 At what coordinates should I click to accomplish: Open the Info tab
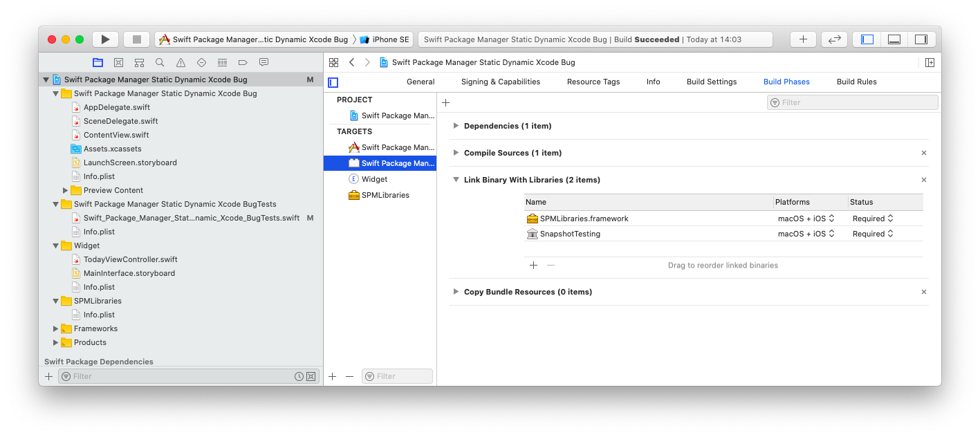654,82
